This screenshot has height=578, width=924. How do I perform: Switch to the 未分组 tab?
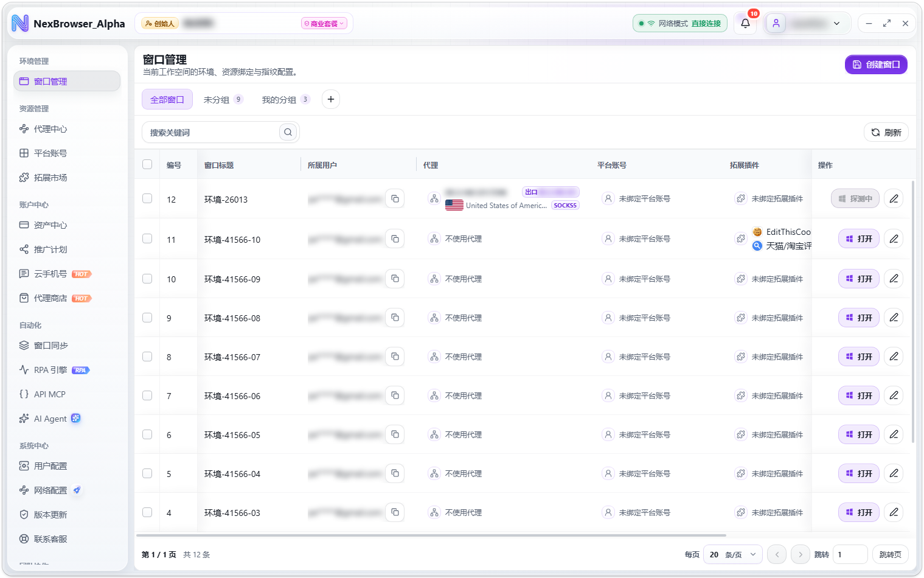pos(223,100)
